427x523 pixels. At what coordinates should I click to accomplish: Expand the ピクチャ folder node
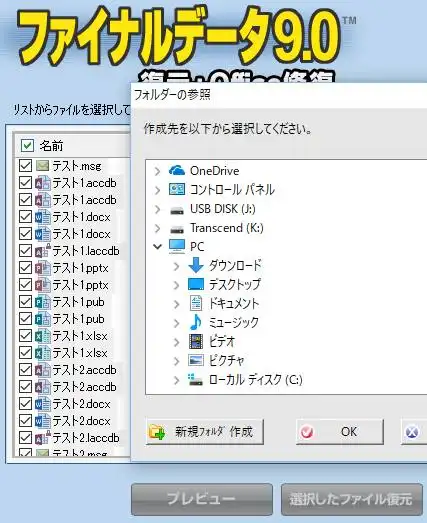pyautogui.click(x=176, y=361)
